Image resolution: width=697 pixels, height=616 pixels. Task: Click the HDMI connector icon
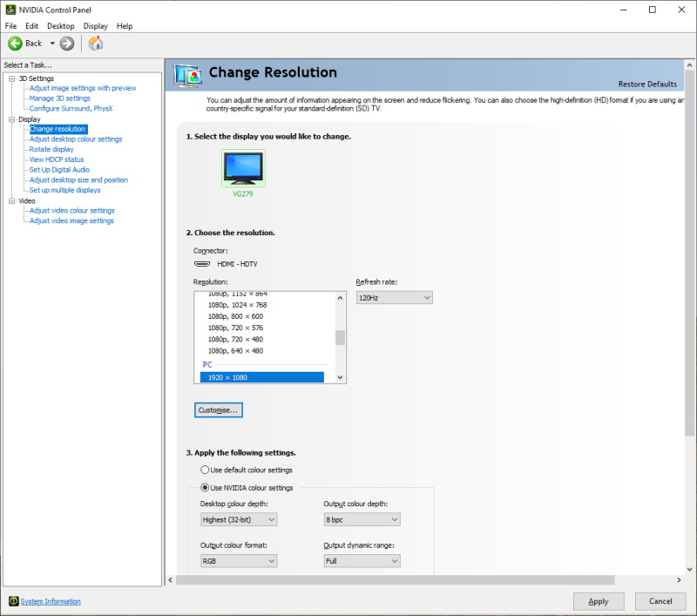coord(202,263)
